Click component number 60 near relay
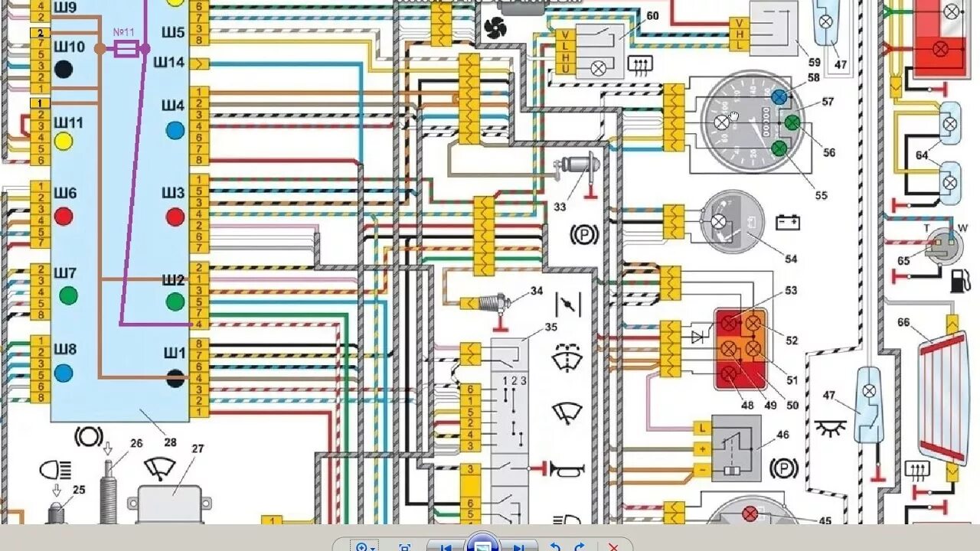The height and width of the screenshot is (551, 980). tap(652, 16)
